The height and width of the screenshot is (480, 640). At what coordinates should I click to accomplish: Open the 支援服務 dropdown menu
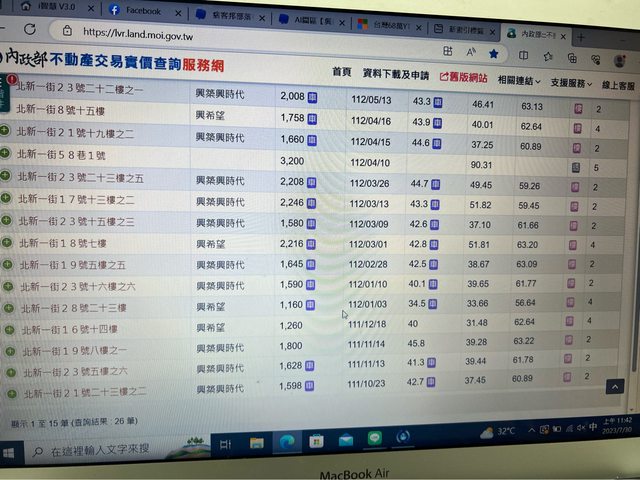[x=571, y=83]
